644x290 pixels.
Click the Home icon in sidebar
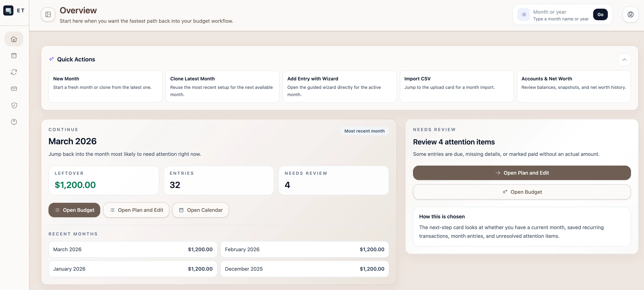[x=14, y=39]
